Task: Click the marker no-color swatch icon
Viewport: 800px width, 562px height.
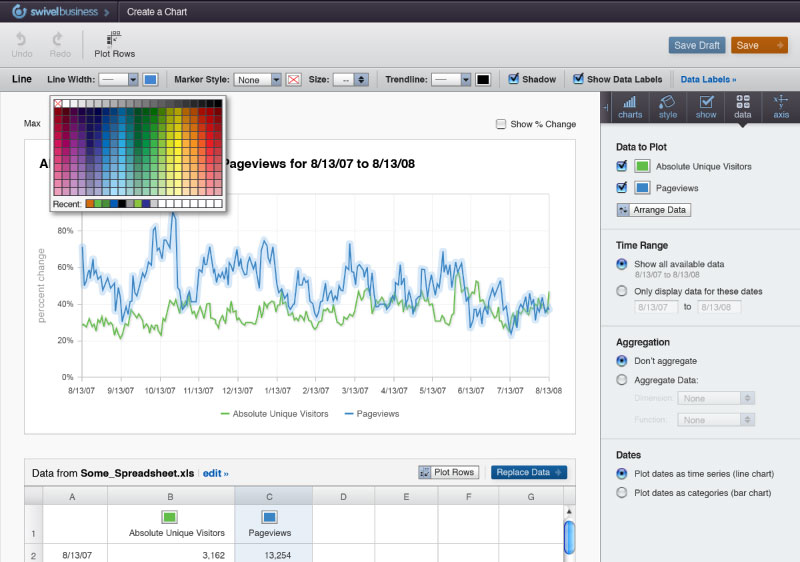Action: pyautogui.click(x=294, y=79)
